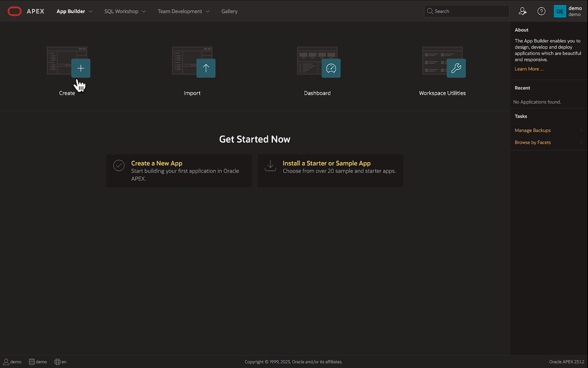Click the APEX product name text

[35, 11]
